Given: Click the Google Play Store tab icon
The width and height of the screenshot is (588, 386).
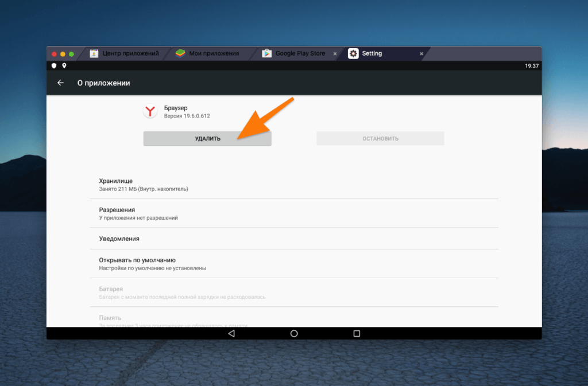Looking at the screenshot, I should click(x=266, y=53).
